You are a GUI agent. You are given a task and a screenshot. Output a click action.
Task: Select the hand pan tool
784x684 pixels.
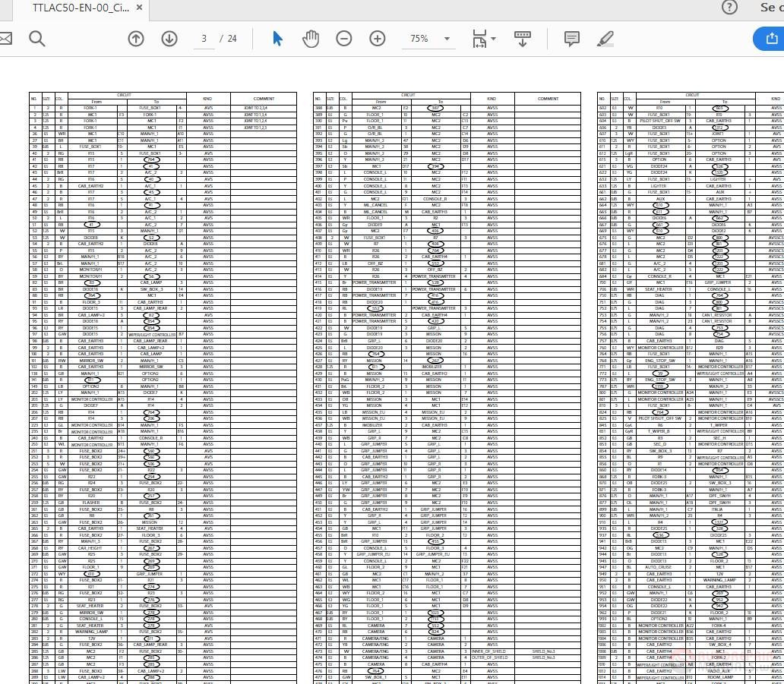coord(311,39)
